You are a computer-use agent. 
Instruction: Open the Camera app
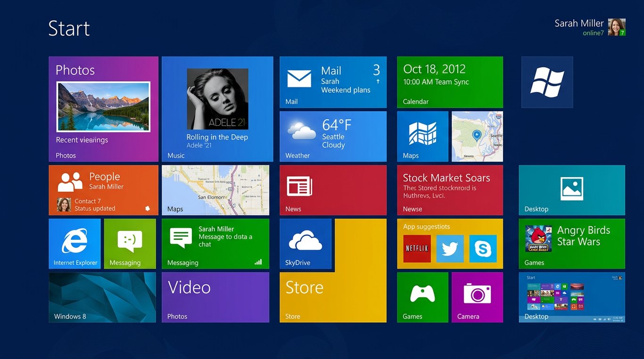(x=477, y=297)
